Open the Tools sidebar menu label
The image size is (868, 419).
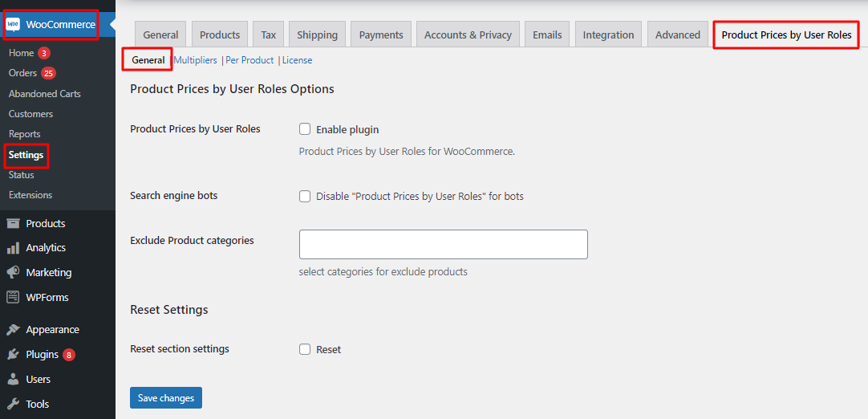click(38, 404)
